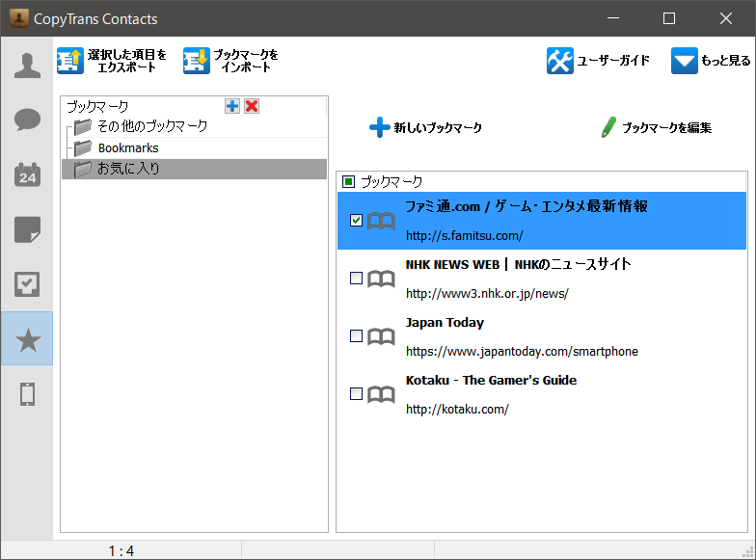
Task: Click ブックマークをインポート import button
Action: click(231, 61)
